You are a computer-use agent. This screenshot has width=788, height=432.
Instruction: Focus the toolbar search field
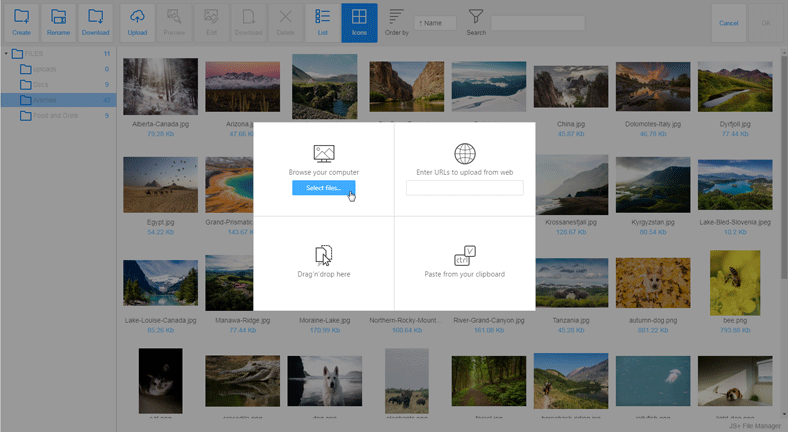click(538, 23)
